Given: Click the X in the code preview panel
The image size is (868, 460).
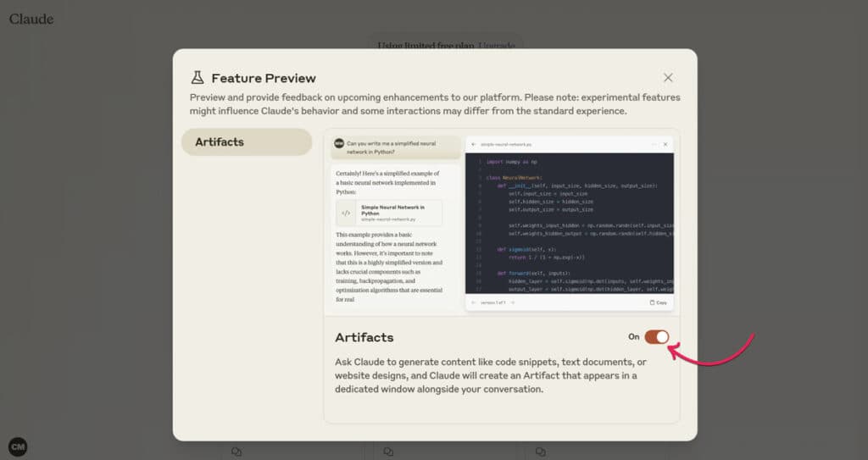Looking at the screenshot, I should coord(665,145).
